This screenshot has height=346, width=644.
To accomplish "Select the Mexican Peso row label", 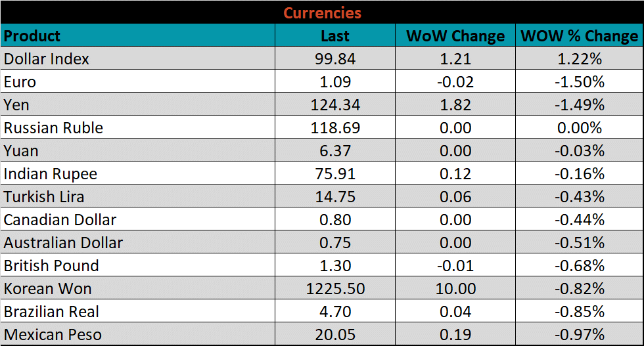I will tap(53, 335).
